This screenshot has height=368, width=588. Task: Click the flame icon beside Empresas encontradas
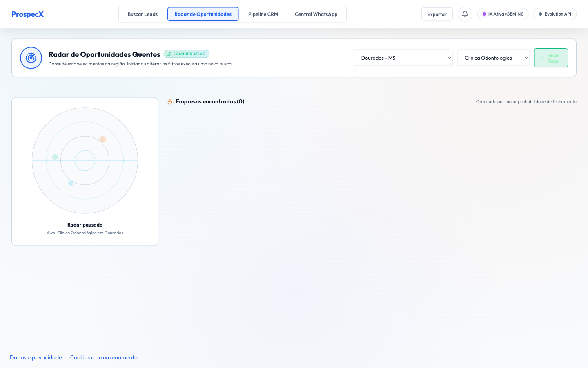[x=170, y=102]
